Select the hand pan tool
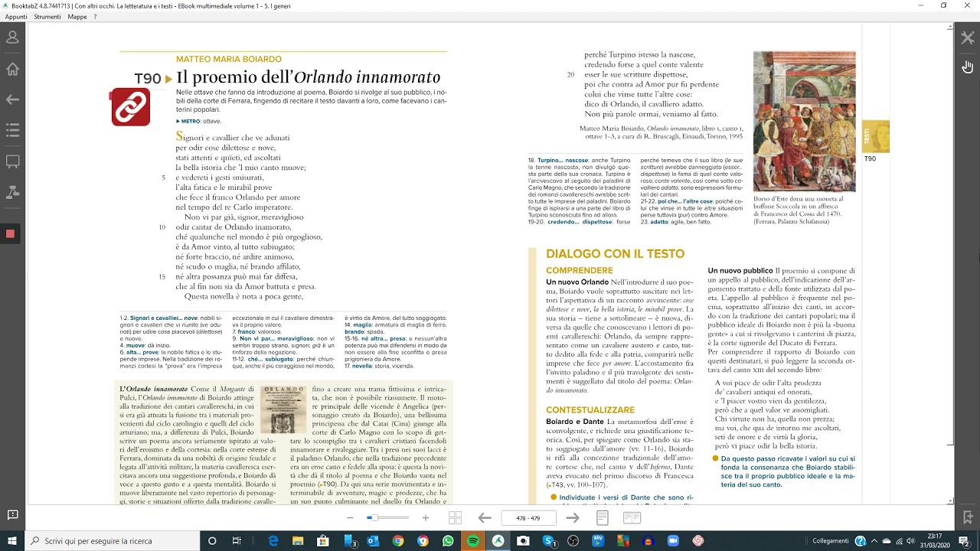This screenshot has width=980, height=551. tap(968, 67)
